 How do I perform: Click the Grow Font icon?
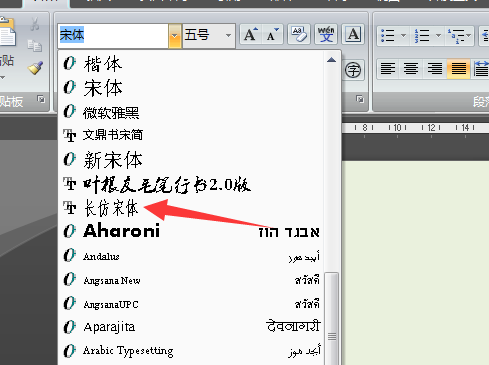tap(251, 34)
